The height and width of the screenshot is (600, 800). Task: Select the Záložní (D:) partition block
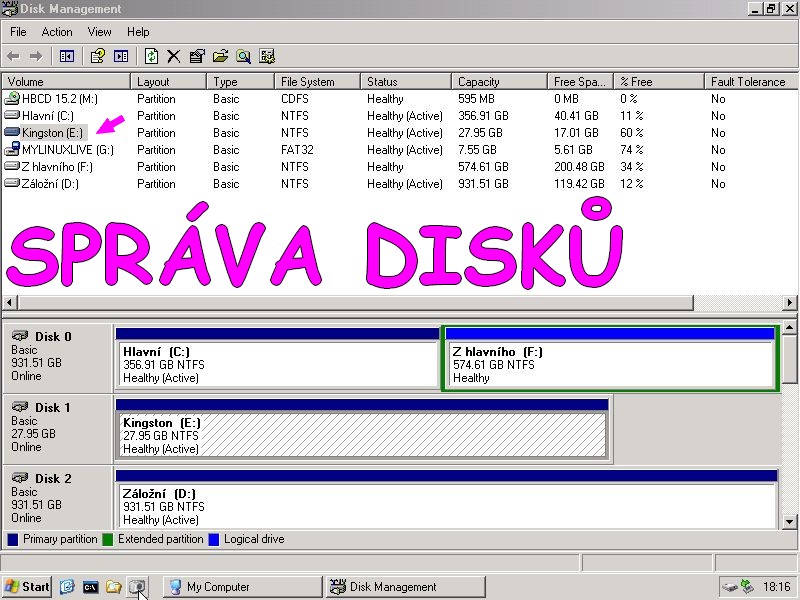[446, 499]
